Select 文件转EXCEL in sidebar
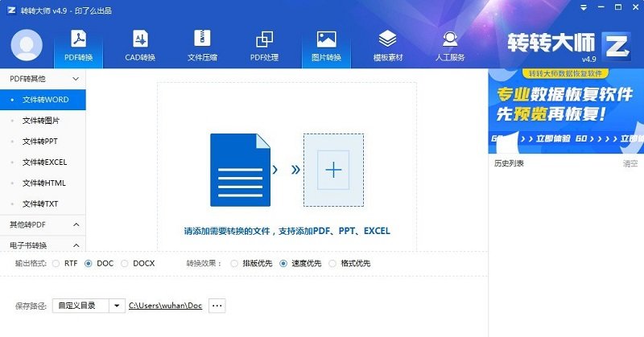644x337 pixels. point(43,162)
